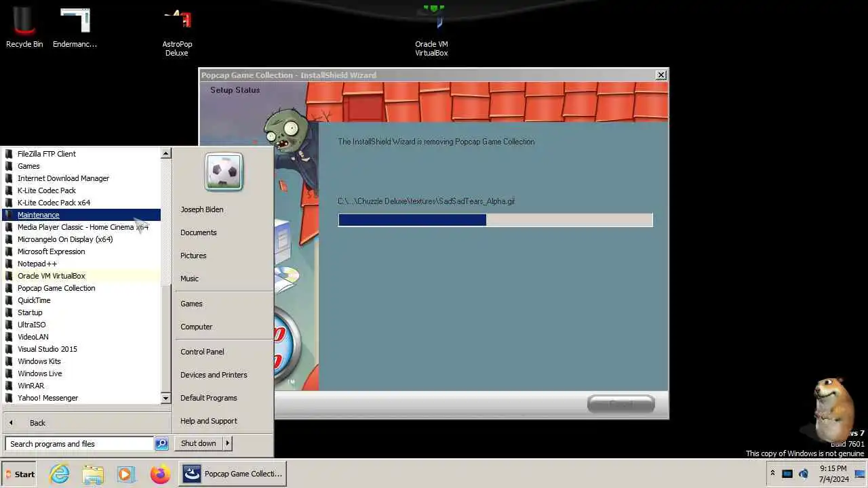
Task: Expand the UltraISO folder
Action: point(82,325)
